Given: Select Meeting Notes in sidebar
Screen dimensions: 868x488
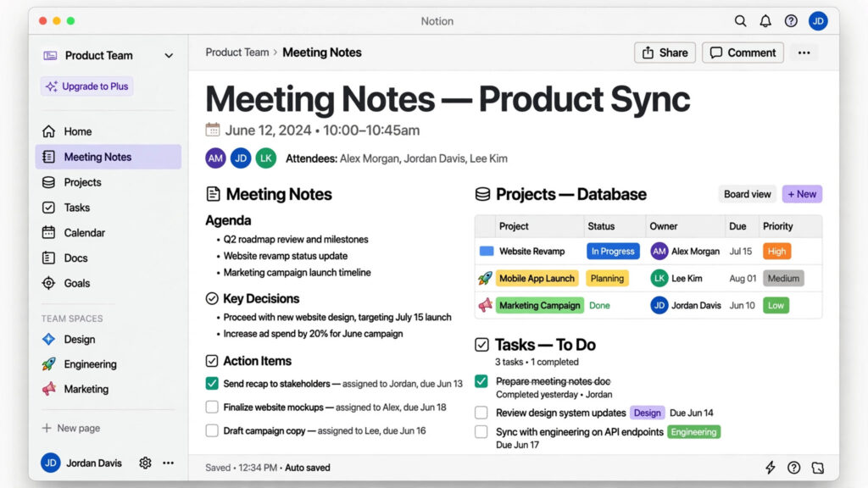Looking at the screenshot, I should (x=108, y=157).
